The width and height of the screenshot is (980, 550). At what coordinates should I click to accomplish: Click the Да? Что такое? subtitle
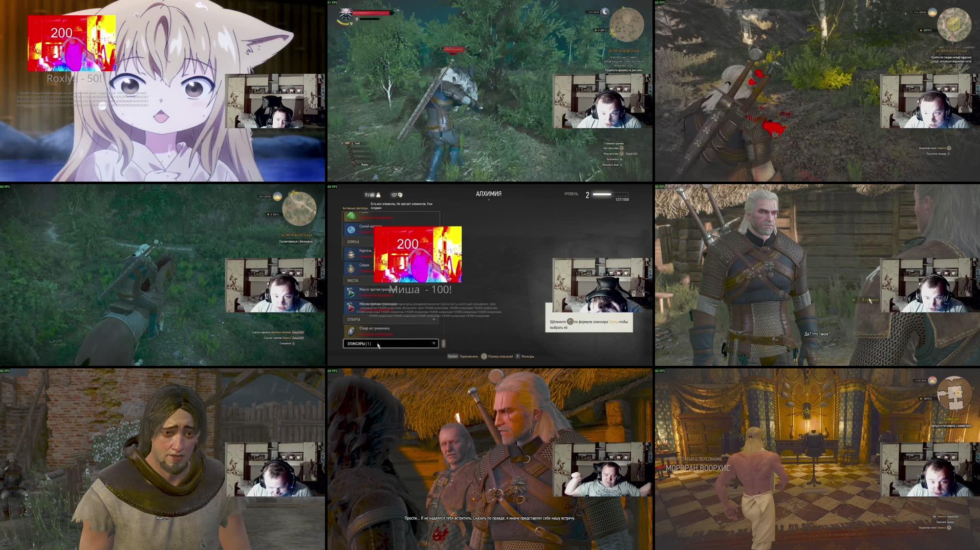817,334
